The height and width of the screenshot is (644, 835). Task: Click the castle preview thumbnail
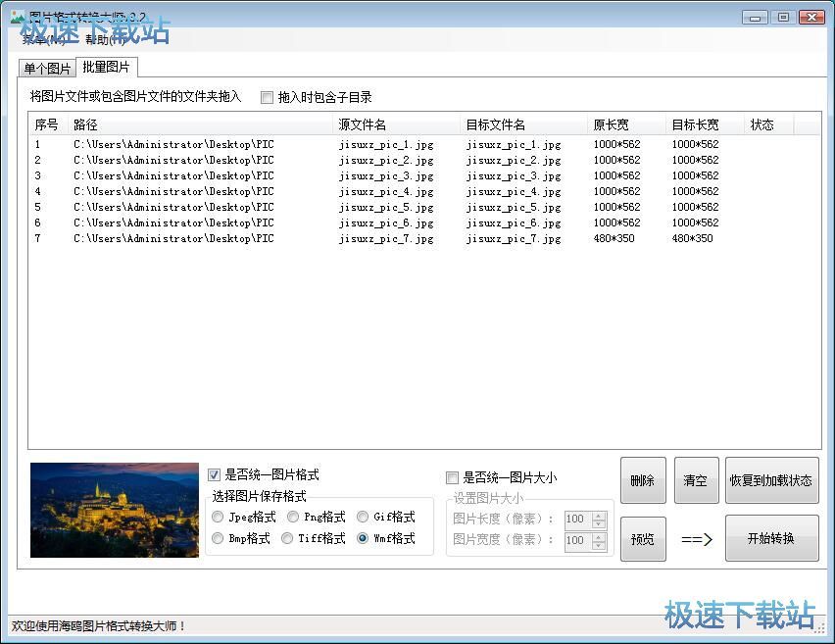[115, 509]
